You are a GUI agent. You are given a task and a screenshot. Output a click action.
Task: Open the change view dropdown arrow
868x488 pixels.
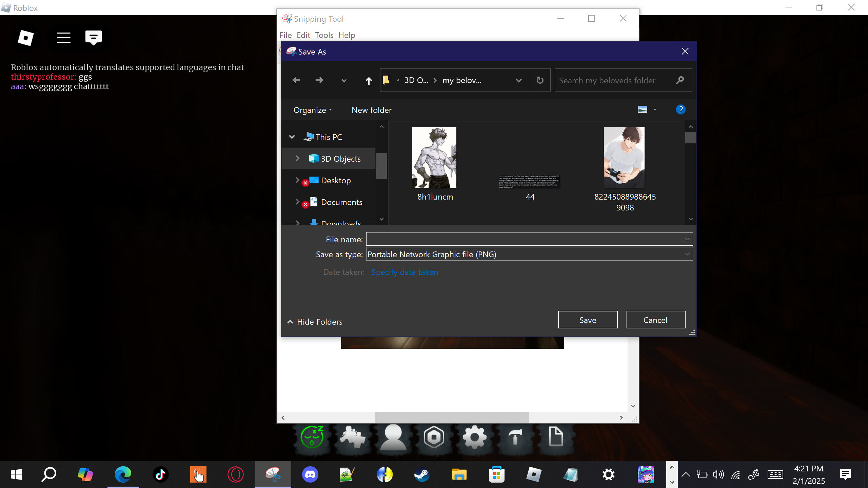(655, 109)
